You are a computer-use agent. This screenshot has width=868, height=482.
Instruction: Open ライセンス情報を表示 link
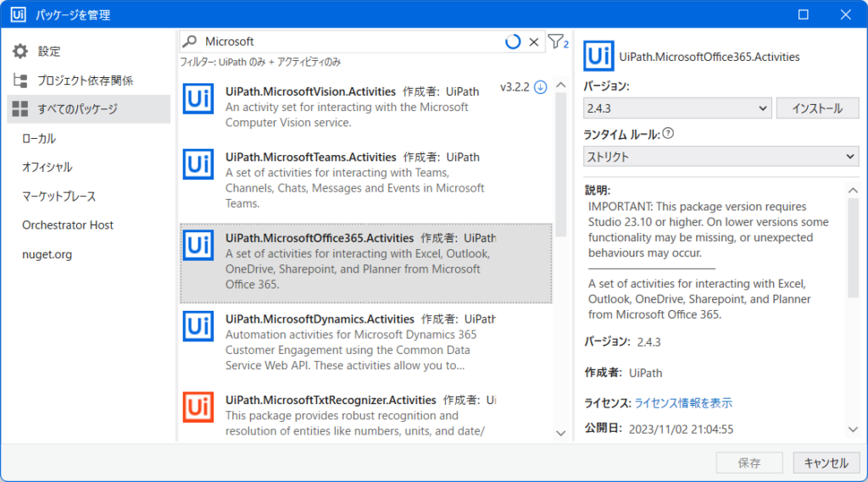coord(683,403)
